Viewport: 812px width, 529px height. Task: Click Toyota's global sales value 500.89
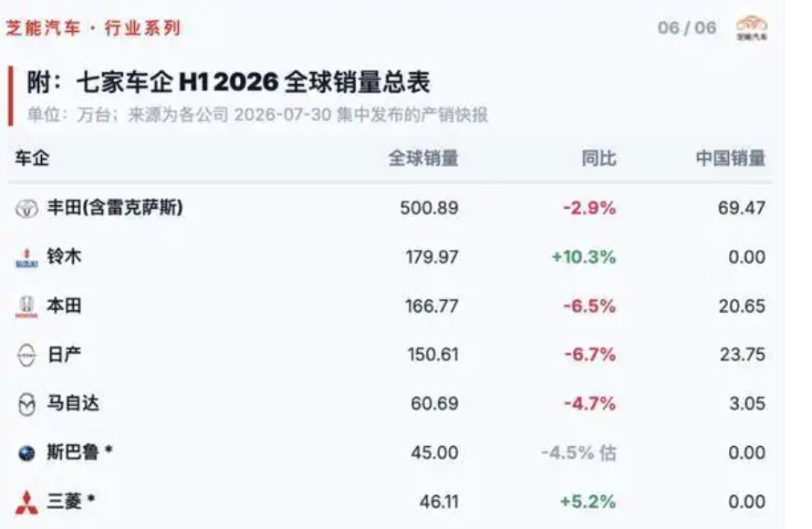[429, 208]
